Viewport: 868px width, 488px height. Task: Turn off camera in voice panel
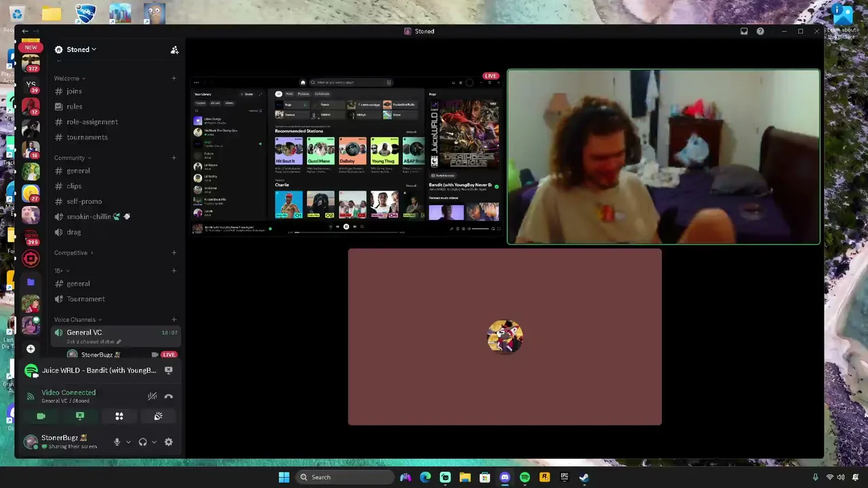(x=41, y=416)
